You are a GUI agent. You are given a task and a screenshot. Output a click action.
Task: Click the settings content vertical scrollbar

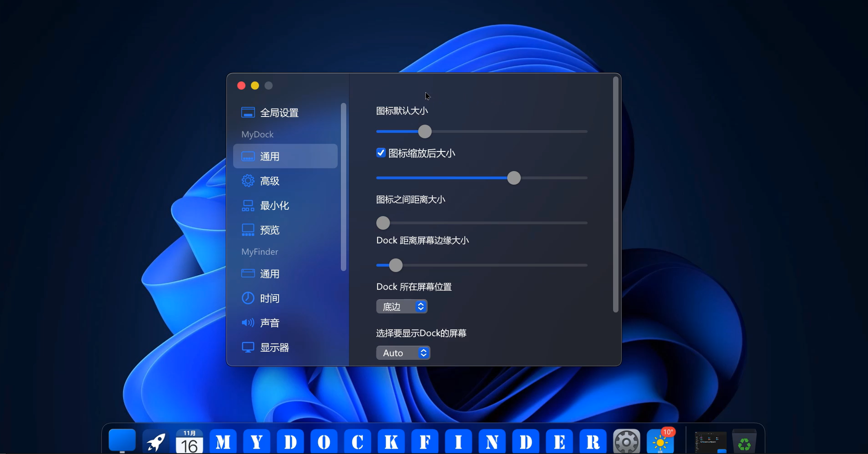616,195
